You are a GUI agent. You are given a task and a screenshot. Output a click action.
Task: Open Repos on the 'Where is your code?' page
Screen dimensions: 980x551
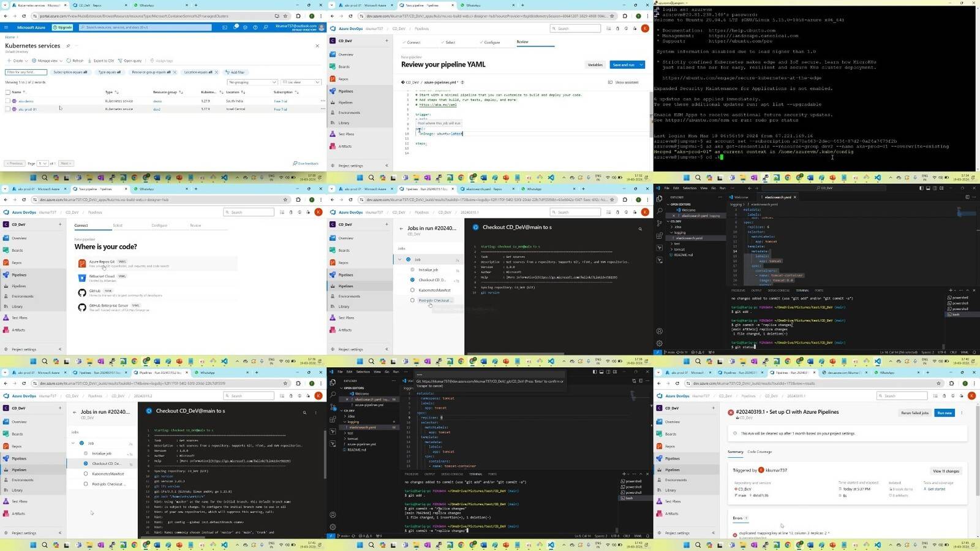click(x=17, y=263)
